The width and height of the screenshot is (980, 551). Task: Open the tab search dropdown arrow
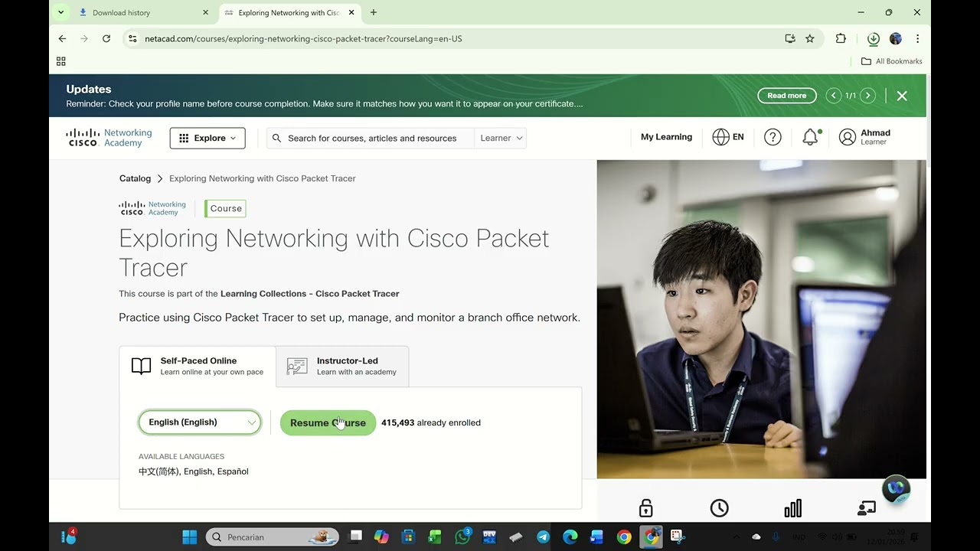(x=60, y=12)
